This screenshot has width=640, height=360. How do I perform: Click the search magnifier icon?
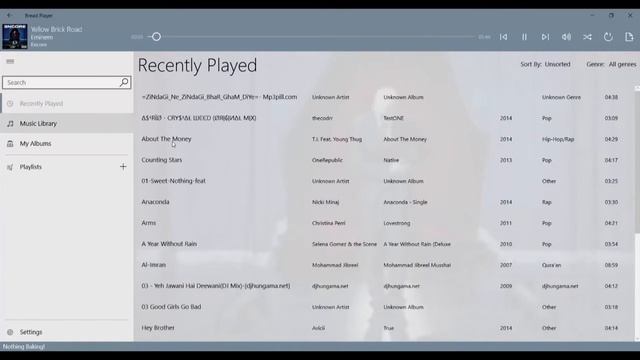coord(124,82)
